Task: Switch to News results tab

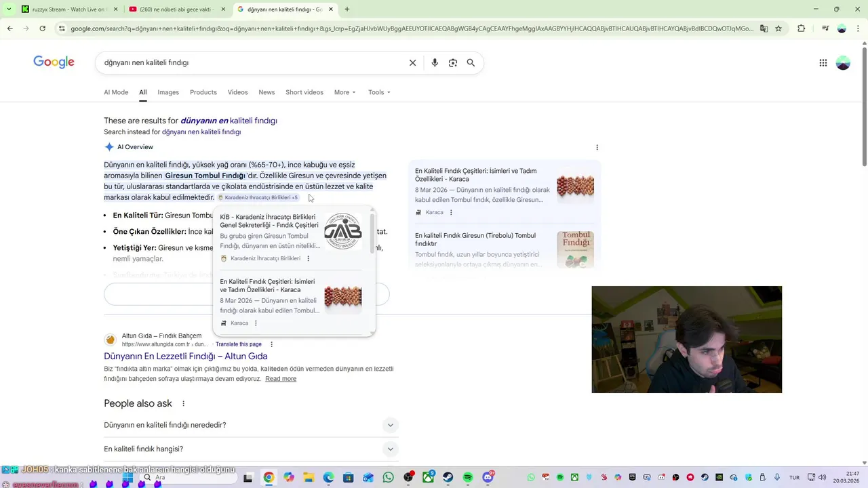Action: pyautogui.click(x=267, y=92)
